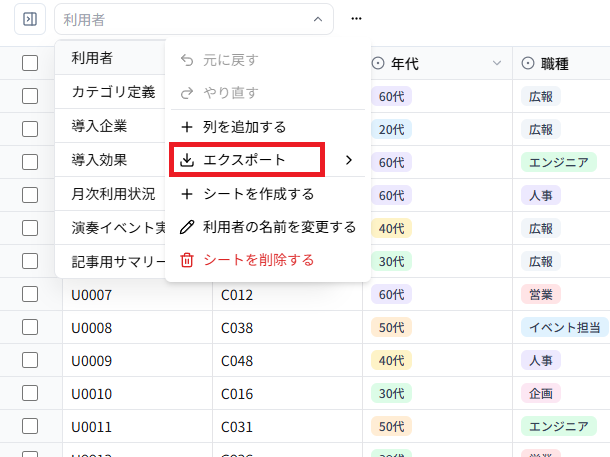
Task: Click the red trash icon
Action: coord(187,260)
